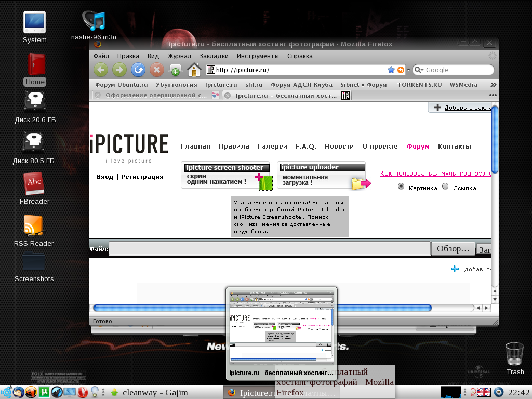This screenshot has width=532, height=399.
Task: Expand the bookmarks toolbar overflow chevron
Action: point(493,84)
